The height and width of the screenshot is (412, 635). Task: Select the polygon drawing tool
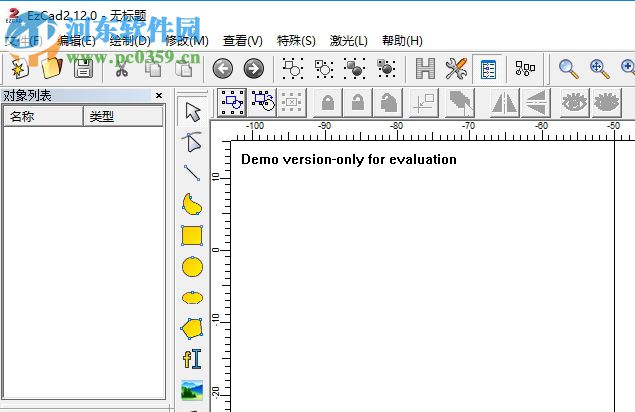[x=192, y=329]
